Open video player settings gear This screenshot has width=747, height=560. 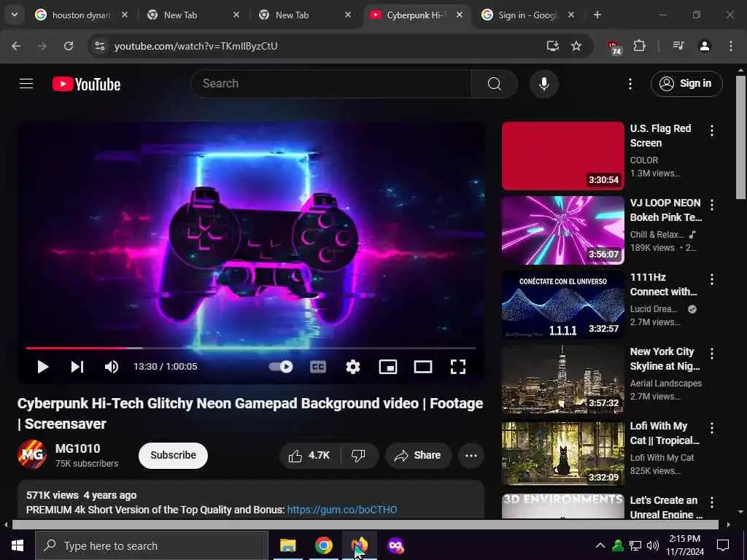(352, 367)
